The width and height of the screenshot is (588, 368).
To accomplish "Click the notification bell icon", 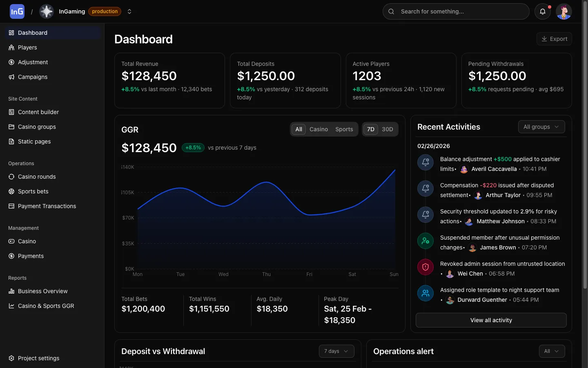I will 543,11.
